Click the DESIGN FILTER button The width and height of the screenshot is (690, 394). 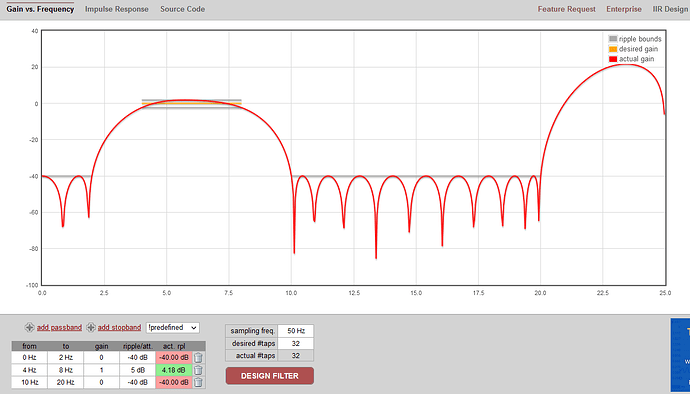coord(270,376)
